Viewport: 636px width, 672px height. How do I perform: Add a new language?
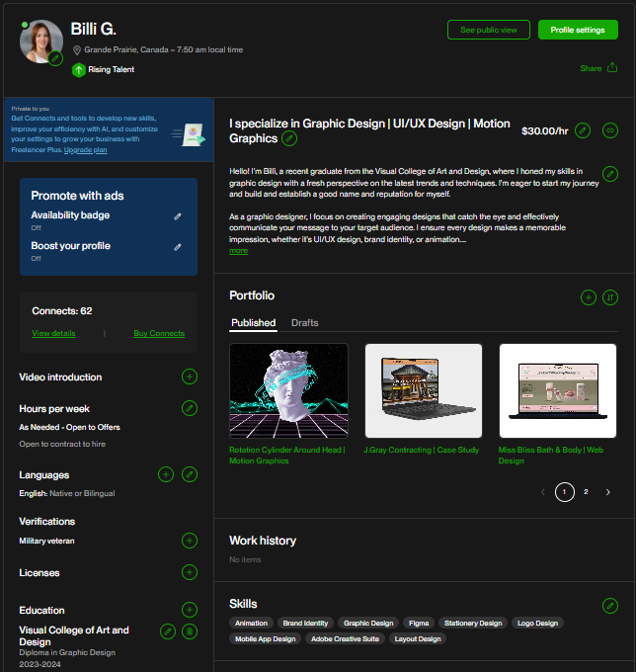pyautogui.click(x=166, y=474)
